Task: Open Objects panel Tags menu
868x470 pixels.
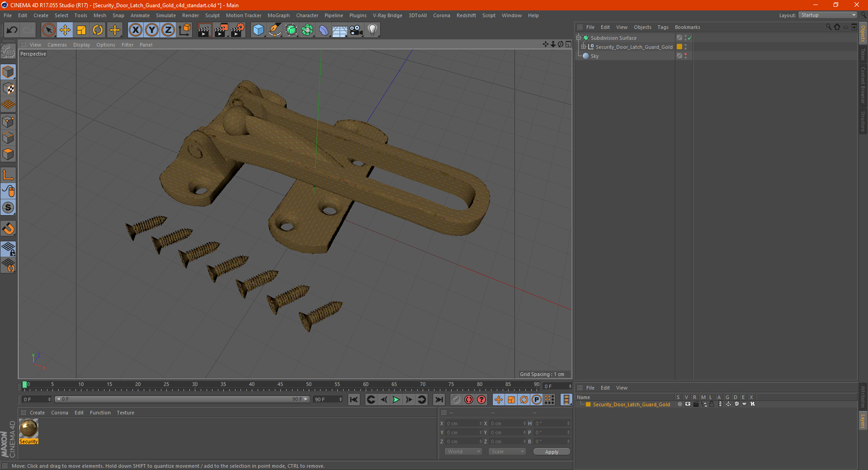Action: (663, 27)
